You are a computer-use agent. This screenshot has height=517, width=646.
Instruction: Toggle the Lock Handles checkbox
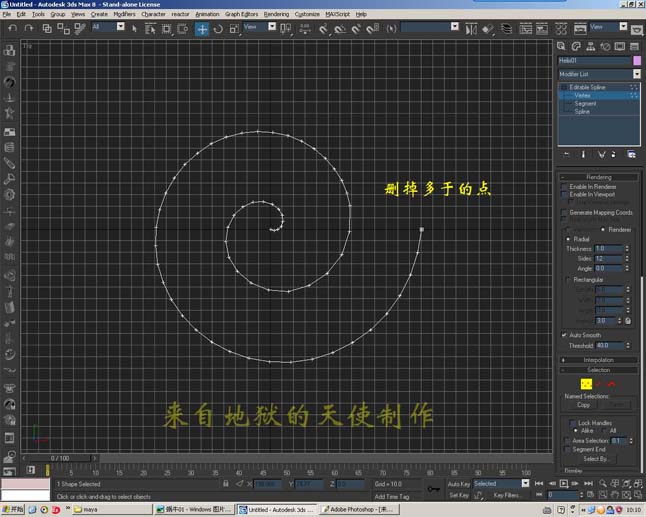point(572,423)
